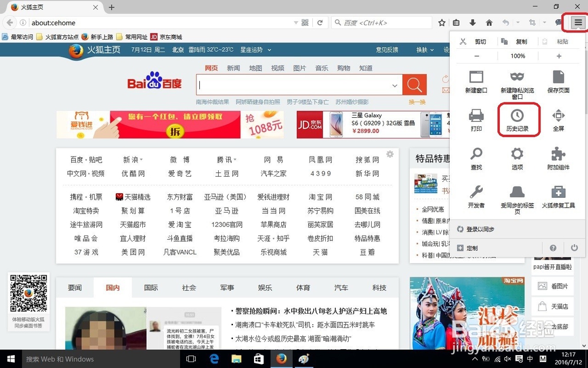588x368 pixels.
Task: Open Task View on the taskbar
Action: [191, 359]
